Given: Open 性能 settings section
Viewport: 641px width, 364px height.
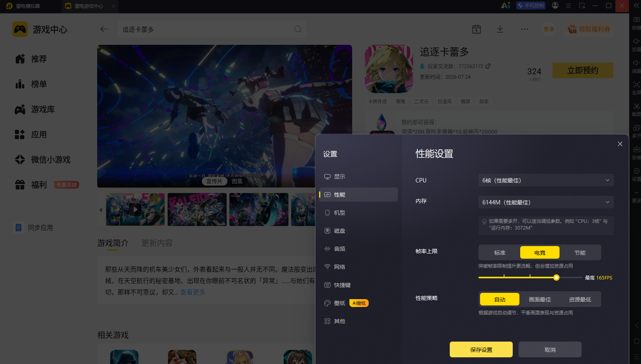Looking at the screenshot, I should click(358, 195).
